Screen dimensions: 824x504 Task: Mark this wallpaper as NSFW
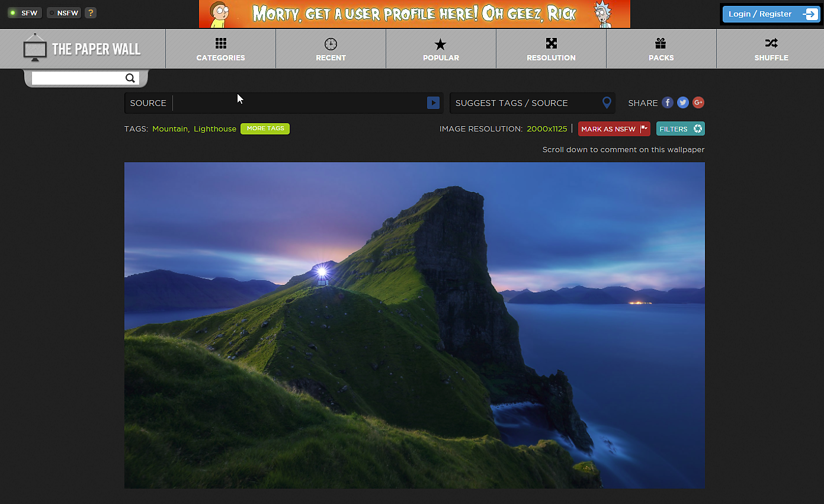point(614,129)
